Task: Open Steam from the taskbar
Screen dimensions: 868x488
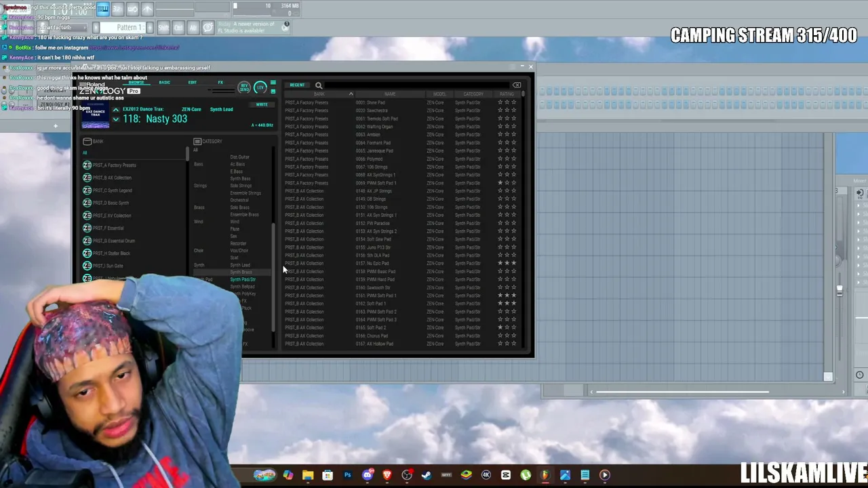Action: click(x=427, y=475)
